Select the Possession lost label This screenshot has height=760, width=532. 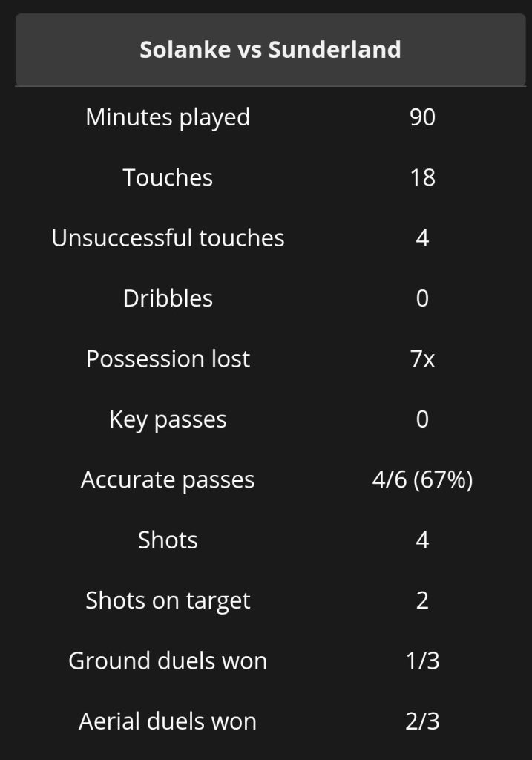[x=168, y=358]
